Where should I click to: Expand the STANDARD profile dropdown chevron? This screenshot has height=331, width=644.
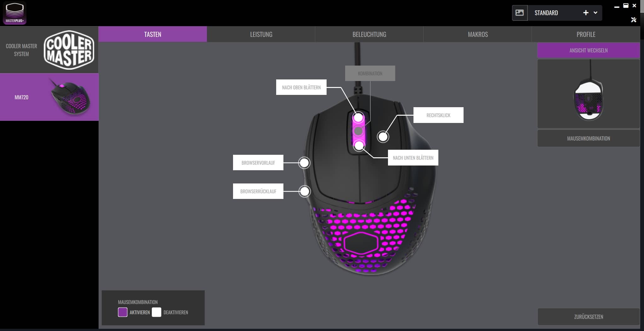(596, 13)
